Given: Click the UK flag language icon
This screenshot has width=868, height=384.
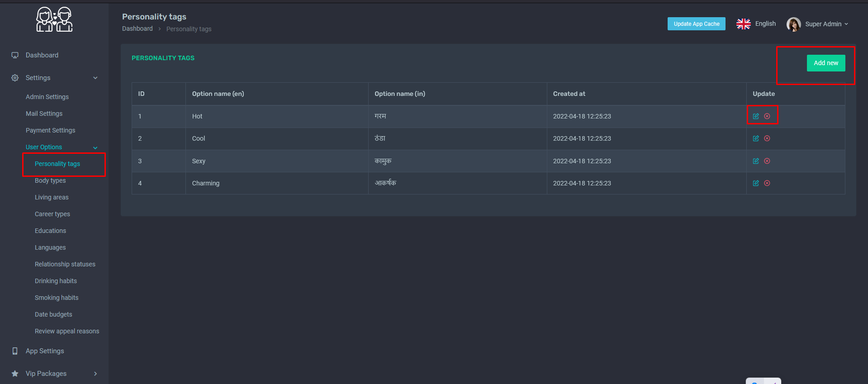Looking at the screenshot, I should tap(743, 24).
